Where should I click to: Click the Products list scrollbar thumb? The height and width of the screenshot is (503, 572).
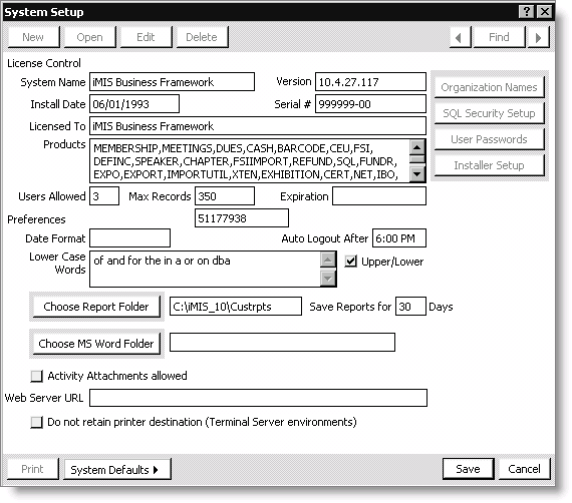coord(417,160)
